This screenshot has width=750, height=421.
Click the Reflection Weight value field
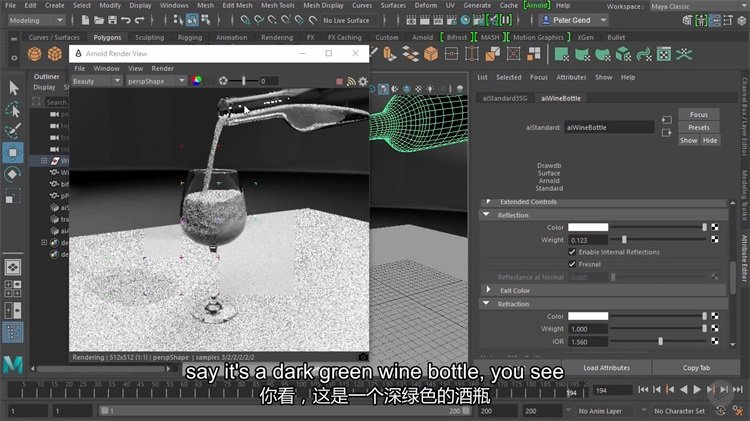(588, 240)
